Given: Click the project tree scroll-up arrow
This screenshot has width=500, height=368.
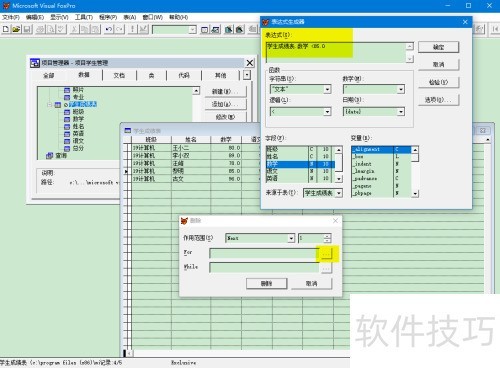Looking at the screenshot, I should click(196, 91).
